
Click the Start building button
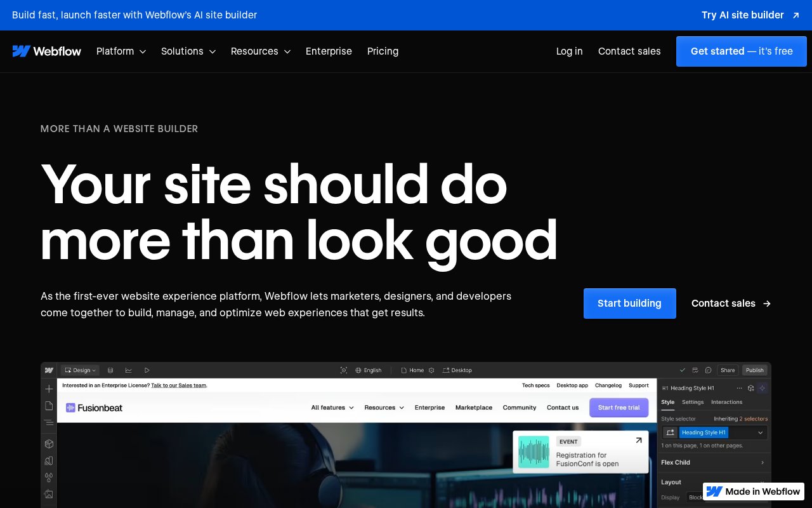tap(630, 304)
